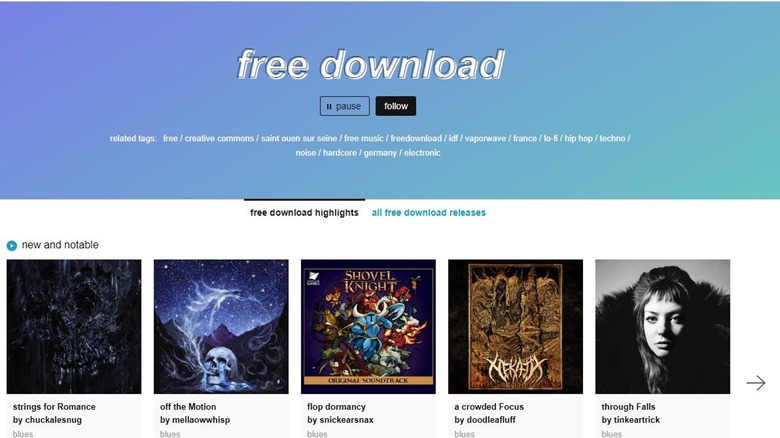780x438 pixels.
Task: Select free download highlights tab
Action: coord(304,213)
